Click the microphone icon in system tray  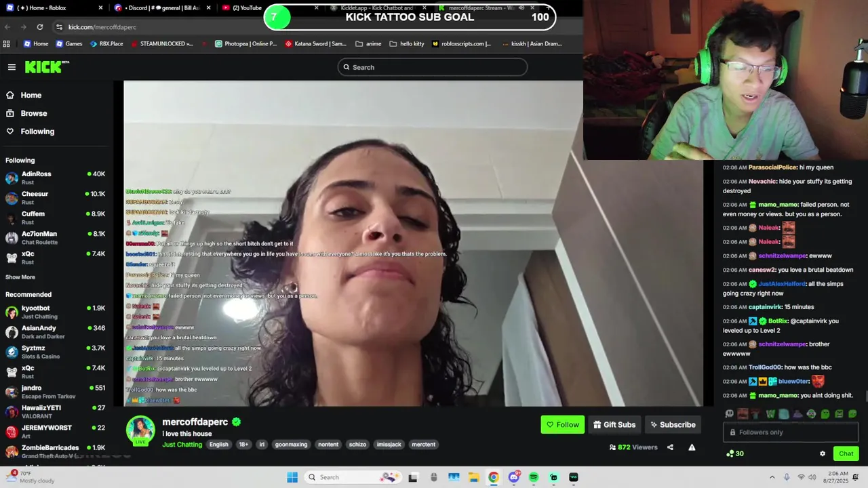[787, 477]
